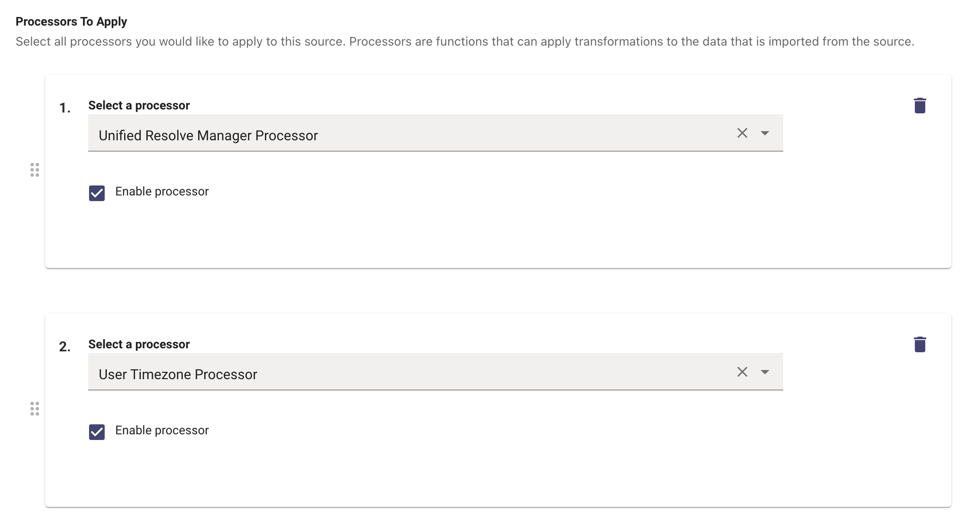The height and width of the screenshot is (529, 980).
Task: Grab the drag handle of processor 1
Action: click(35, 170)
